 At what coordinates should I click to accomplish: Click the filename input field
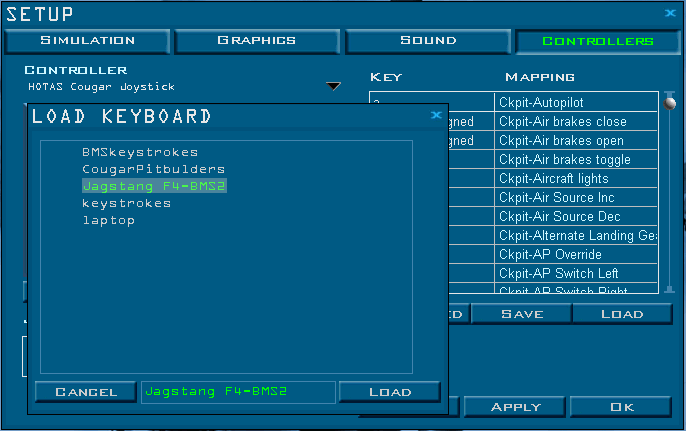tap(237, 392)
